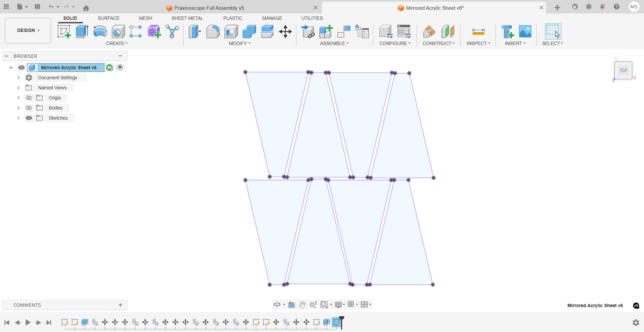Screen dimensions: 644x332
Task: Click the New Component icon
Action: pyautogui.click(x=326, y=32)
